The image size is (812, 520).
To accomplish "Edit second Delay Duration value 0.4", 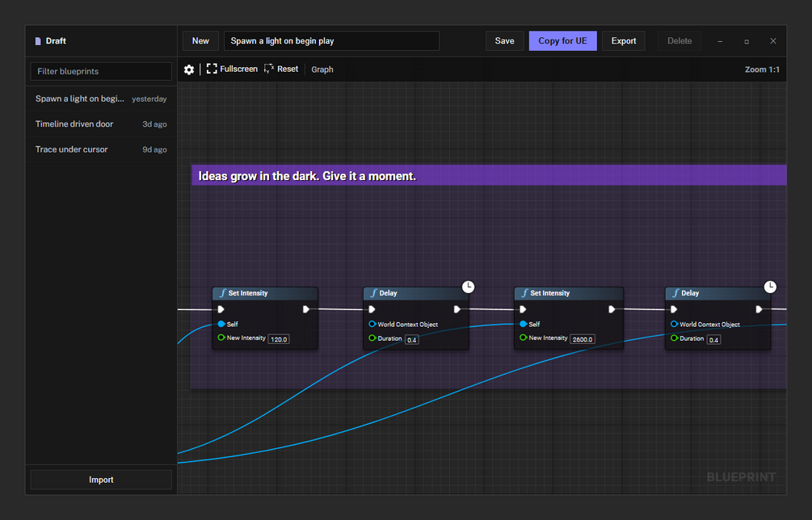I will pos(713,340).
